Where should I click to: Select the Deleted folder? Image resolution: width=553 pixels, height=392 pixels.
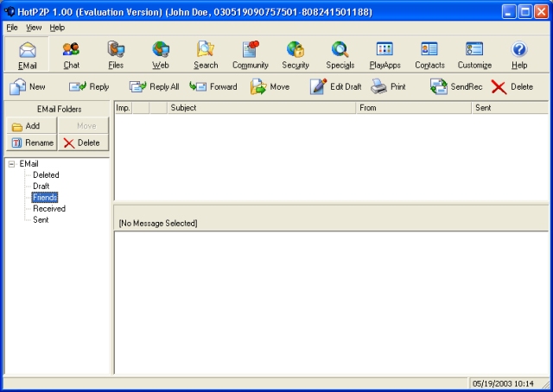(46, 175)
